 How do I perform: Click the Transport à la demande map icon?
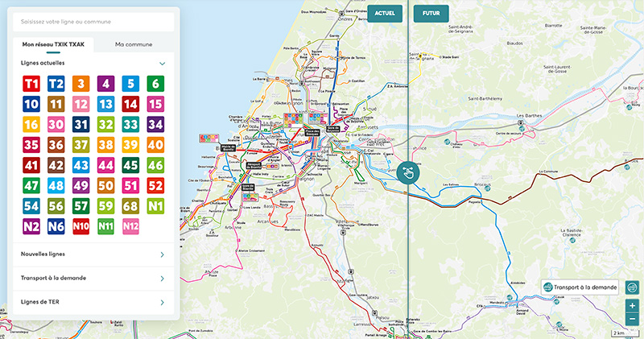click(579, 287)
